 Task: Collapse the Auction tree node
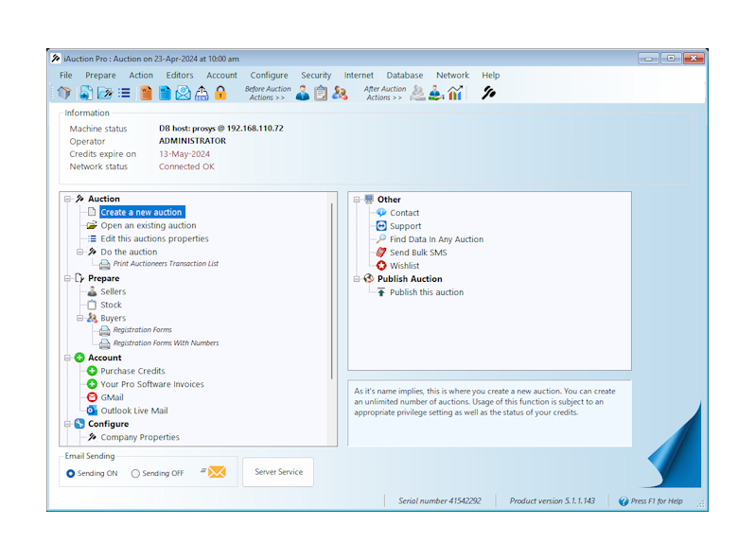(67, 199)
